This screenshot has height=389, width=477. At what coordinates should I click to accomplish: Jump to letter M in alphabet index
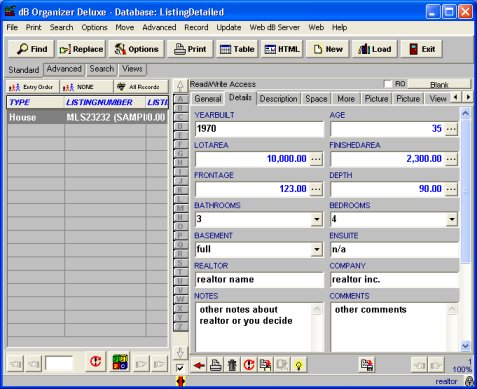pyautogui.click(x=180, y=208)
